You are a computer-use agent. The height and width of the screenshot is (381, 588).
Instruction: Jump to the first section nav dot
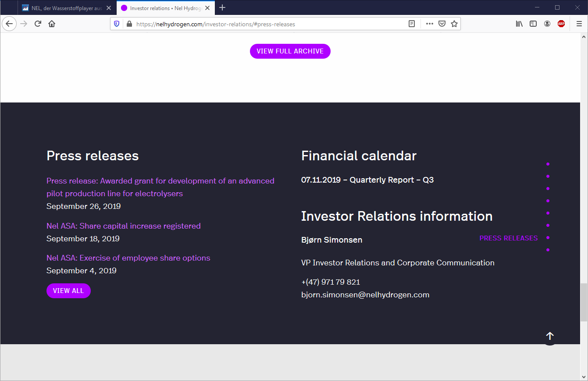click(x=548, y=164)
